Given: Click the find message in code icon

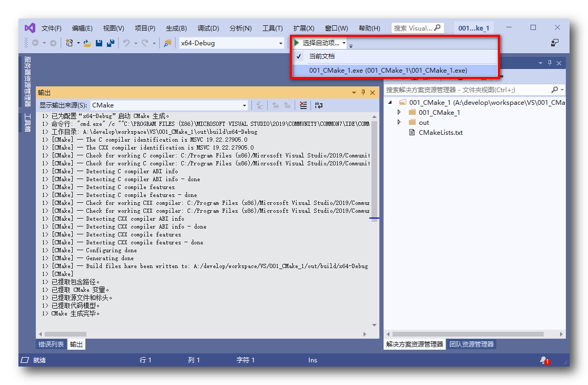Looking at the screenshot, I should tap(260, 105).
